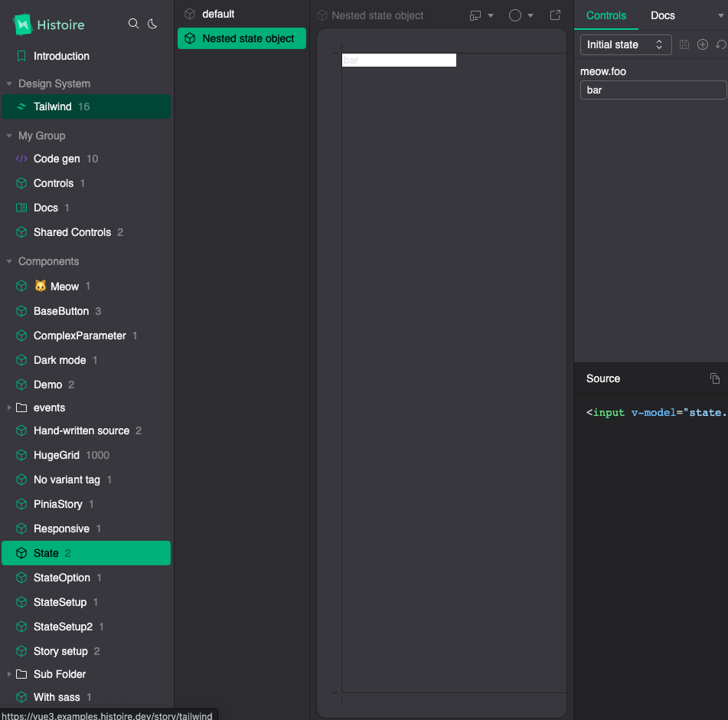
Task: Expand the Sub Folder folder
Action: click(9, 673)
